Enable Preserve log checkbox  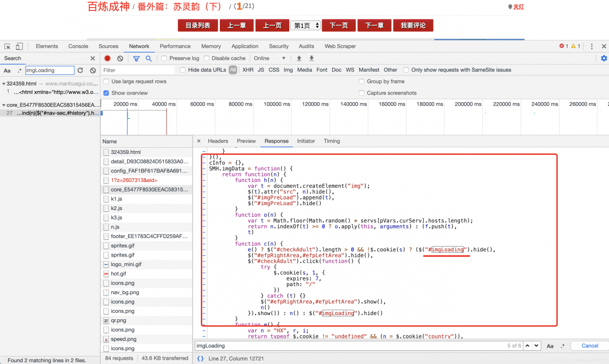164,58
